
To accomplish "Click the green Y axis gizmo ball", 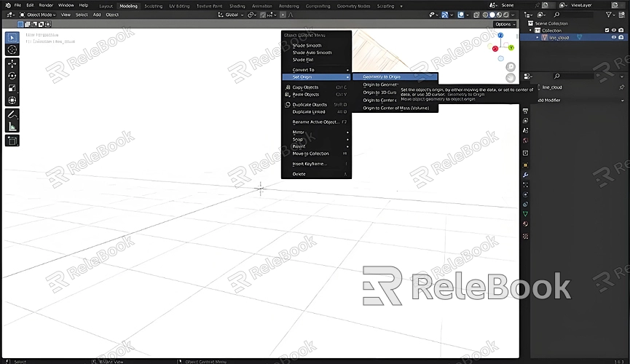I will coord(511,48).
